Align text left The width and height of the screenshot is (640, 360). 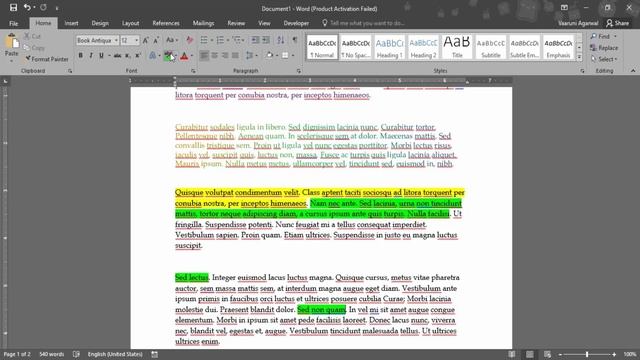(x=204, y=56)
